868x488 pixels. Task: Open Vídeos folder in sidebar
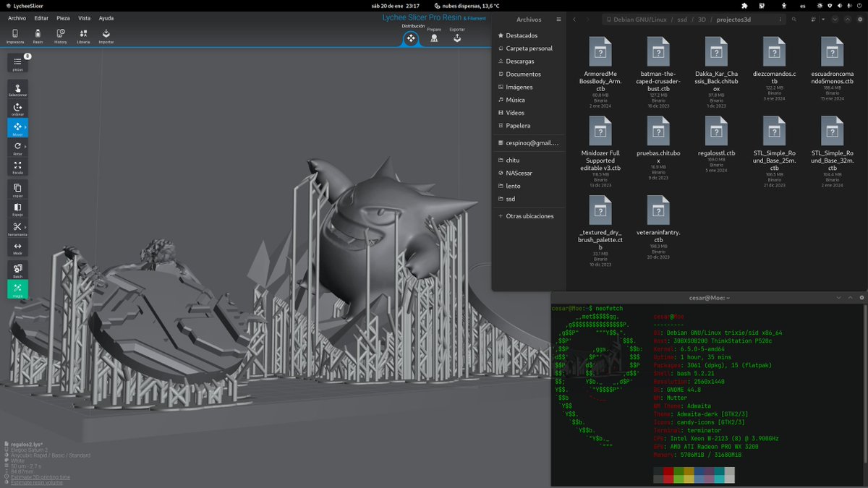point(527,113)
